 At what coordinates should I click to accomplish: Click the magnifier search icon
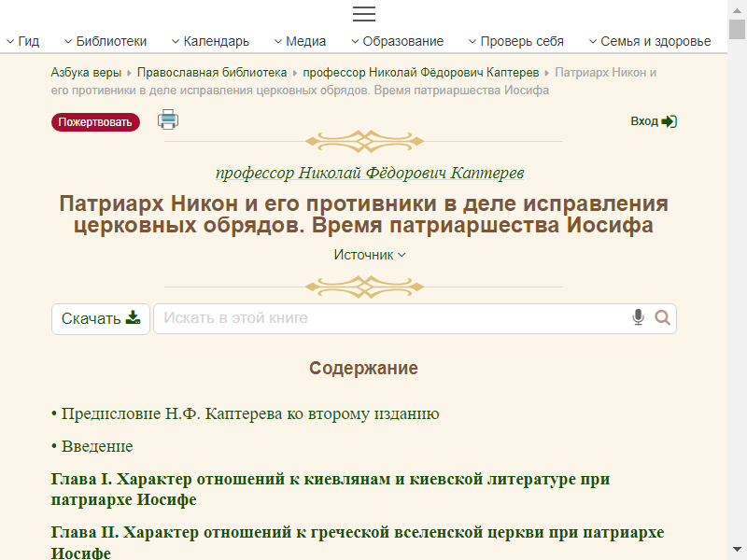(x=662, y=317)
